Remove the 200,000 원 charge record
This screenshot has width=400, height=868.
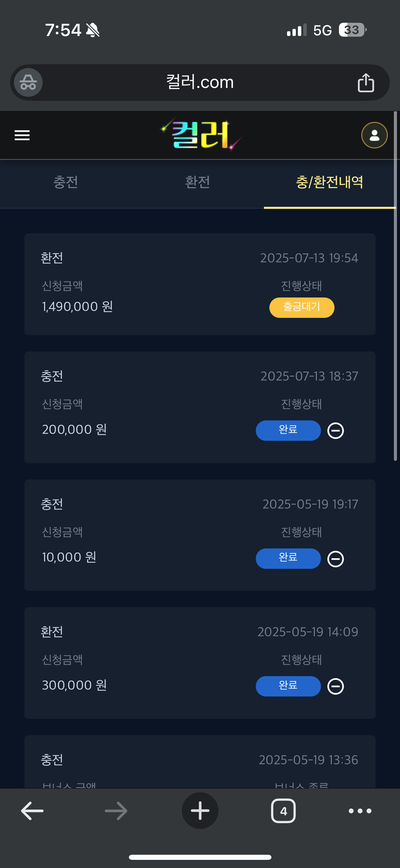pos(336,431)
